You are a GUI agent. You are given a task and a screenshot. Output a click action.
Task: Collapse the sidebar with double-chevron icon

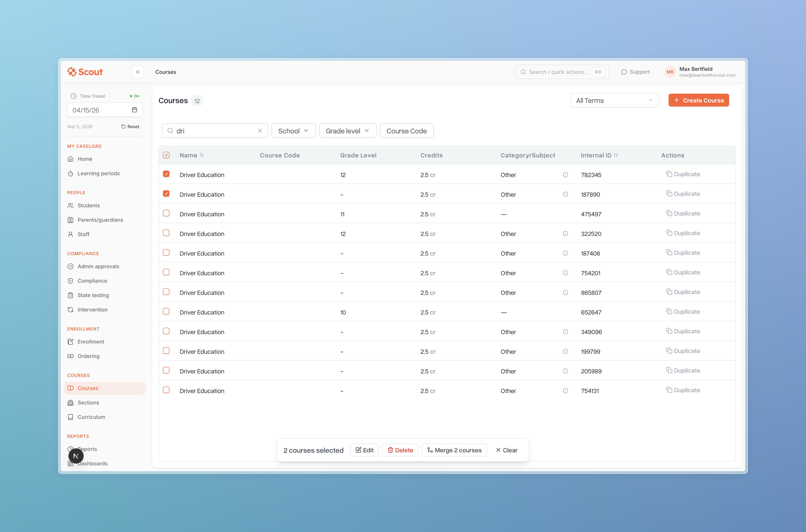[138, 72]
